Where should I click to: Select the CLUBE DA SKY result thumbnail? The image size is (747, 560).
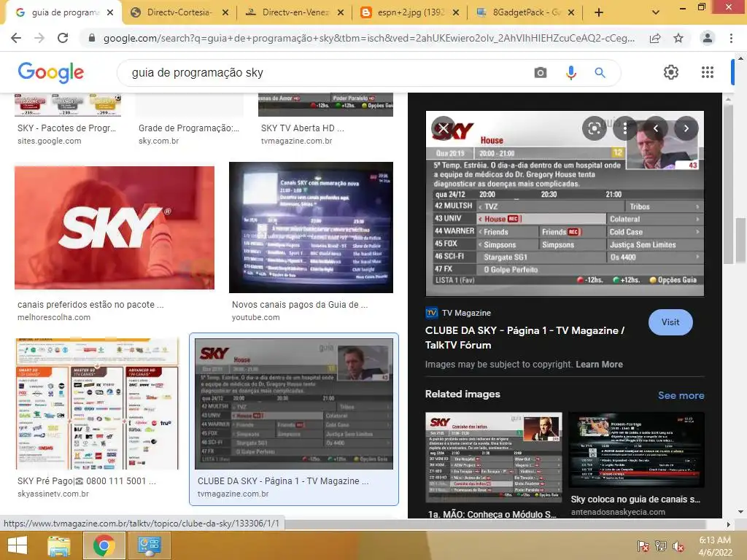294,404
